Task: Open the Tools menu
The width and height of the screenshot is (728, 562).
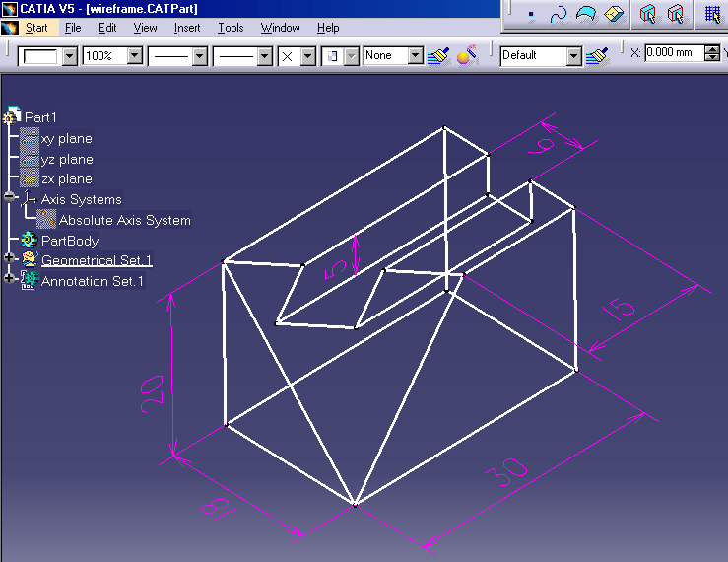Action: pyautogui.click(x=231, y=28)
